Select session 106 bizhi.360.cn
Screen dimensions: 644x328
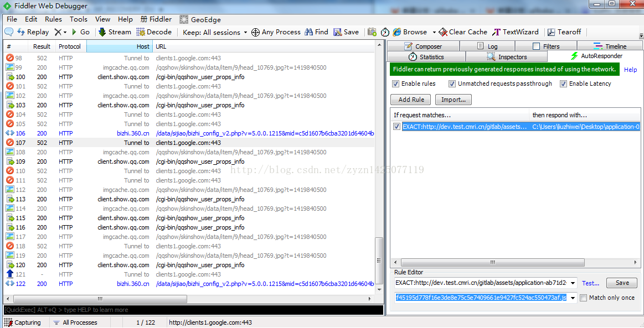[x=189, y=133]
